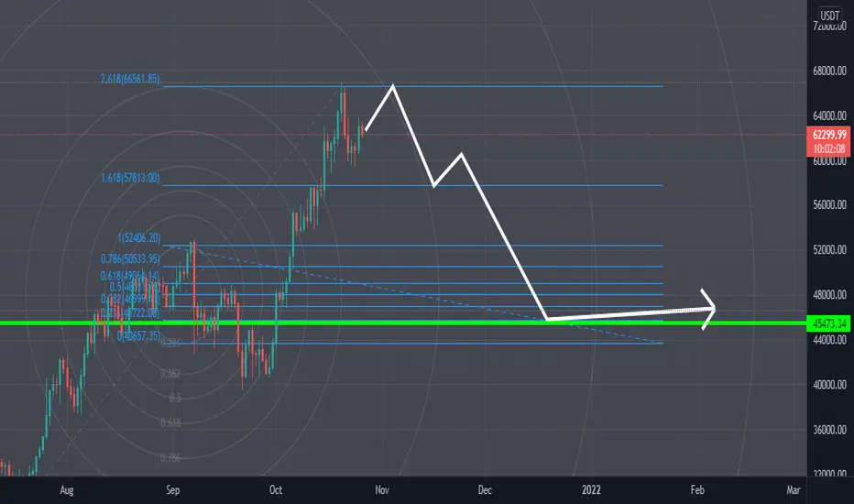Viewport: 854px width, 504px height.
Task: Click the 40000.00 price axis label
Action: pyautogui.click(x=829, y=385)
